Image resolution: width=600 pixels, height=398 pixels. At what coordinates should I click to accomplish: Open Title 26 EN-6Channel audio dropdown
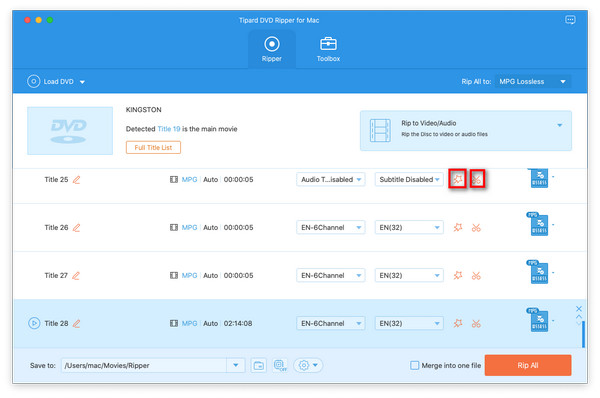tap(331, 227)
